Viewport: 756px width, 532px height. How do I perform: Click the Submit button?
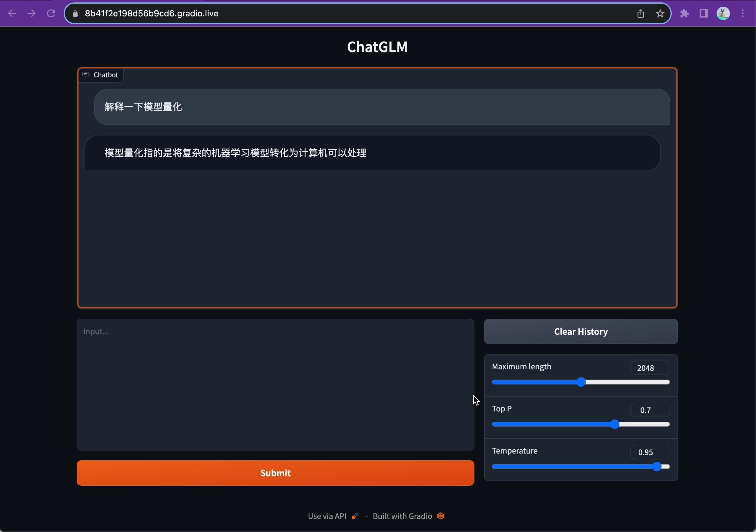coord(275,473)
